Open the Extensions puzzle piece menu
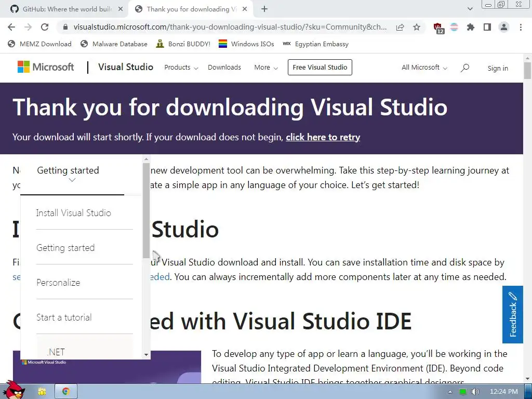Image resolution: width=532 pixels, height=399 pixels. 471,27
